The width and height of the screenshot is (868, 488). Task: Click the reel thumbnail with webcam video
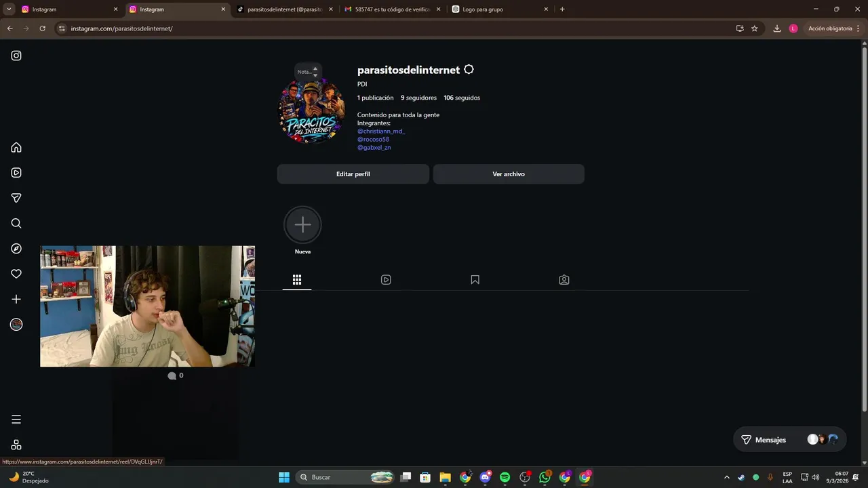point(147,306)
